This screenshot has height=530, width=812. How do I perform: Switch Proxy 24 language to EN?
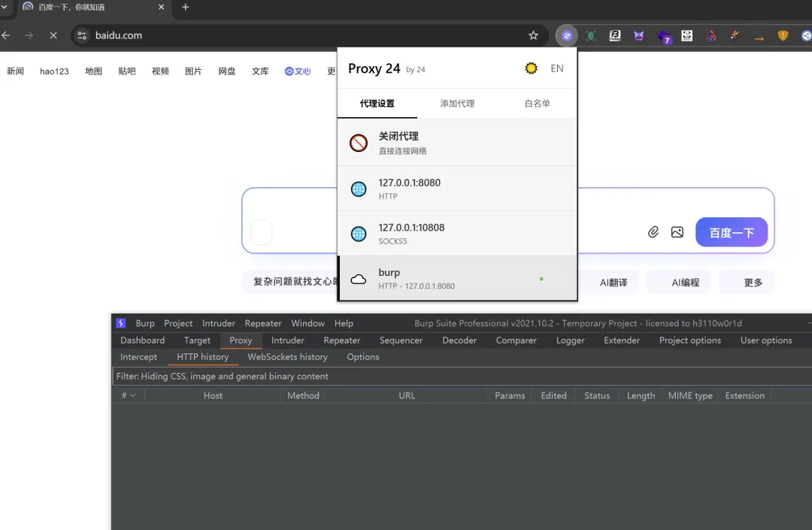coord(557,68)
